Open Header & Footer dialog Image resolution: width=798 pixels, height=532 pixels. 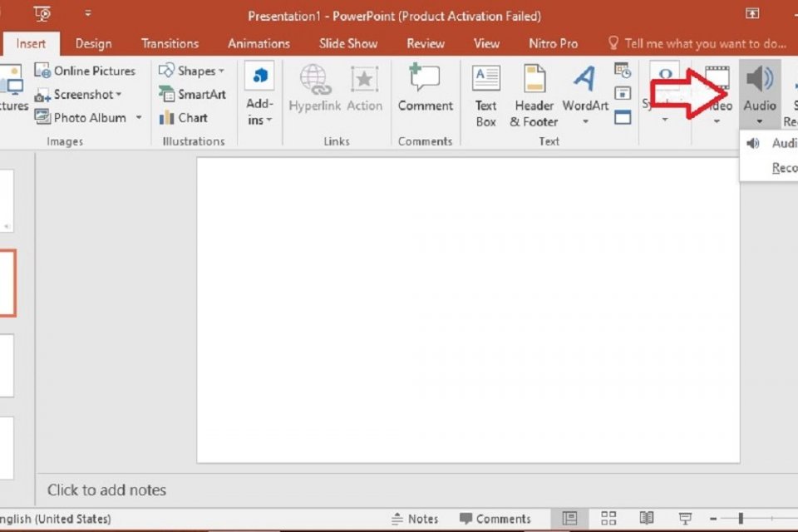point(534,96)
